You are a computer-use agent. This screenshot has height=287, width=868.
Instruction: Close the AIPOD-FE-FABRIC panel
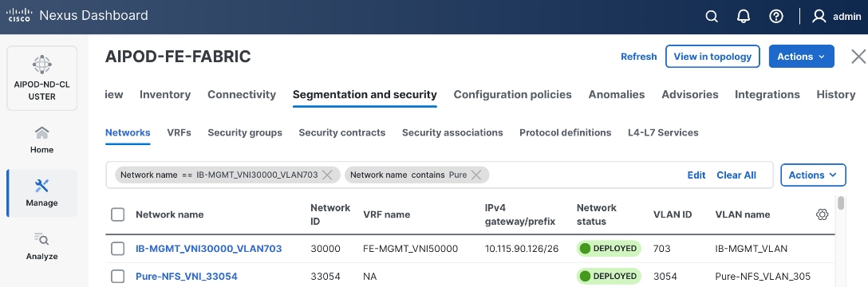pyautogui.click(x=858, y=57)
